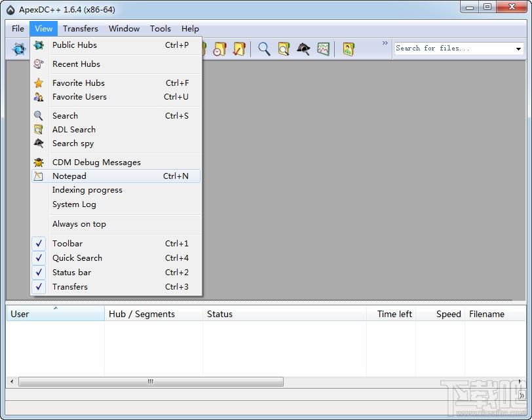Click the people icon beside Favorite Users

click(x=39, y=97)
